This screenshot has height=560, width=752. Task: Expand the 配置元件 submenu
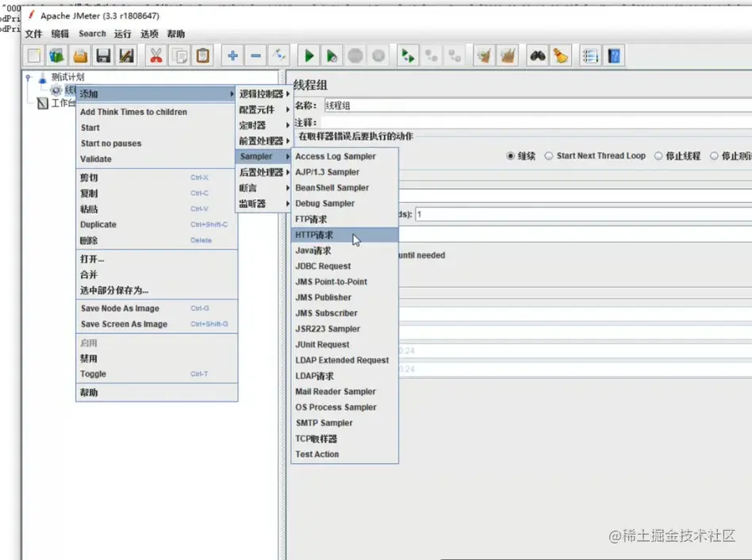264,109
